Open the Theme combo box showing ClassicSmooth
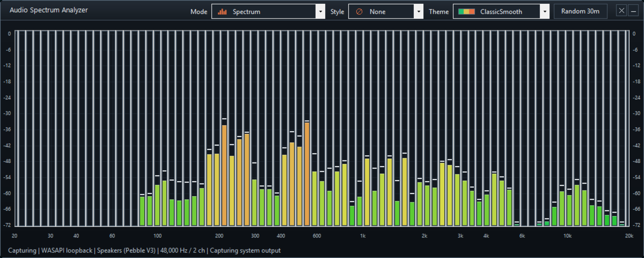Screen dimensions: 644x258 pos(501,11)
